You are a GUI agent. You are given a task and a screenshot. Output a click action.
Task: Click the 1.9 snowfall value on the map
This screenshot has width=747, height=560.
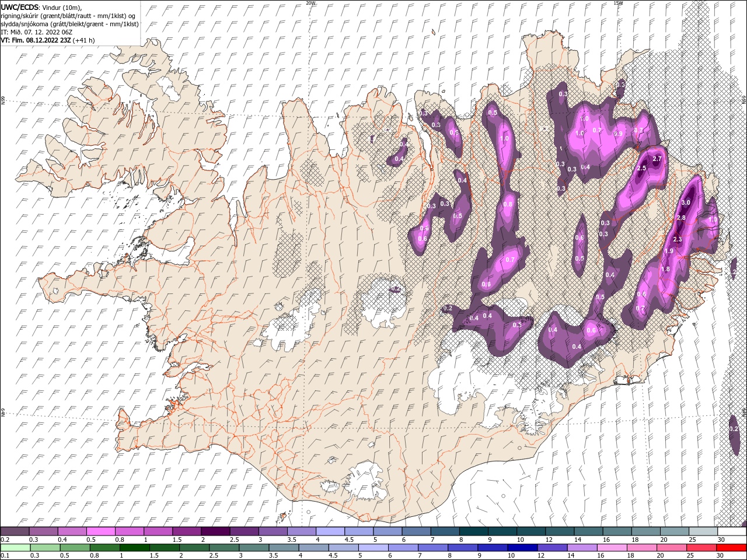(669, 251)
